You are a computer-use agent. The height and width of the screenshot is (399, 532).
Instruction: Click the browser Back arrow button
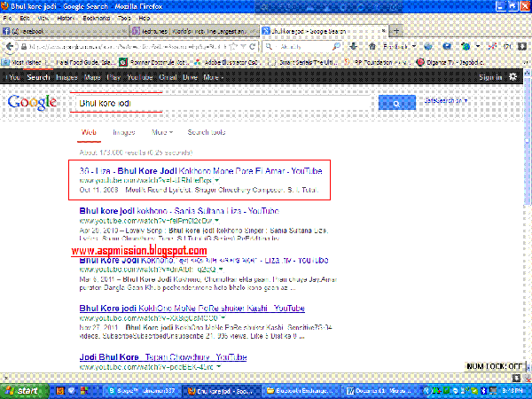10,46
